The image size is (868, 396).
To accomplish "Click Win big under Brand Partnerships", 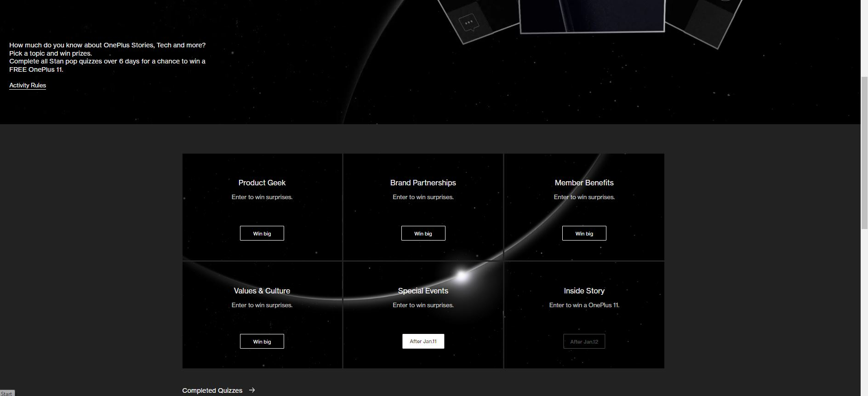I will (423, 233).
